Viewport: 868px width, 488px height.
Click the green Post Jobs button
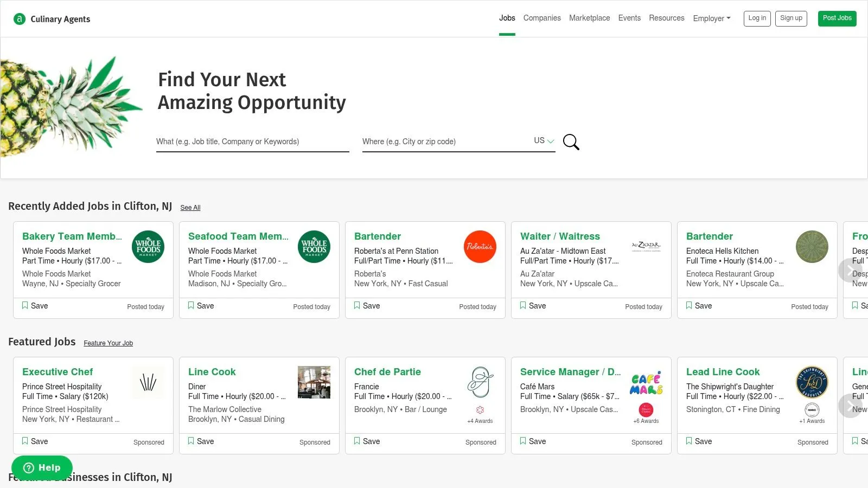click(837, 18)
